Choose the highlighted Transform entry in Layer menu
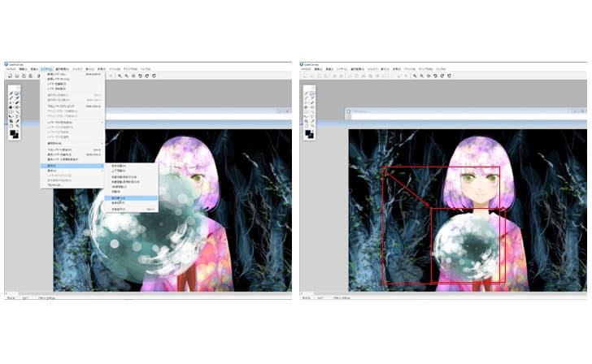 [72, 166]
